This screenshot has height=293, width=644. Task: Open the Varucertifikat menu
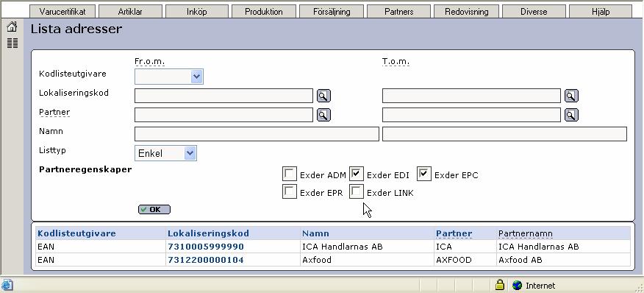pyautogui.click(x=62, y=12)
